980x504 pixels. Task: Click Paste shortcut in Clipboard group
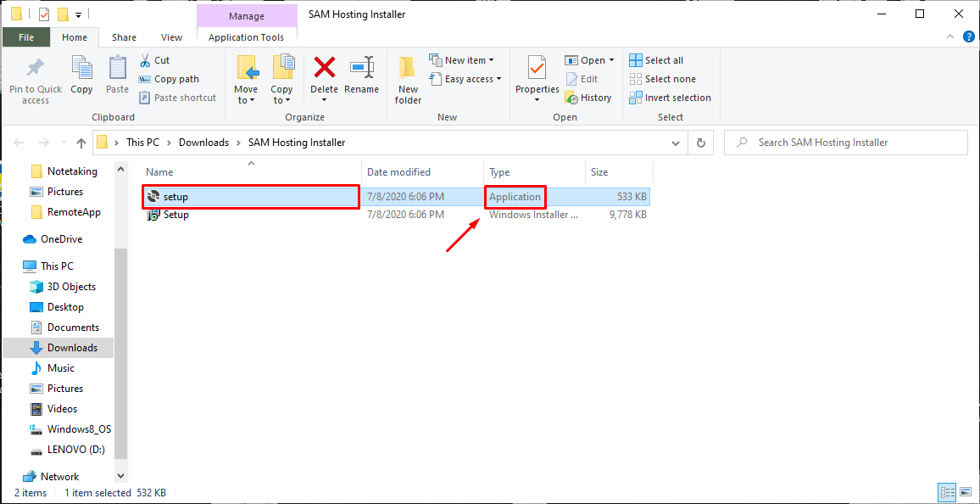tap(177, 98)
